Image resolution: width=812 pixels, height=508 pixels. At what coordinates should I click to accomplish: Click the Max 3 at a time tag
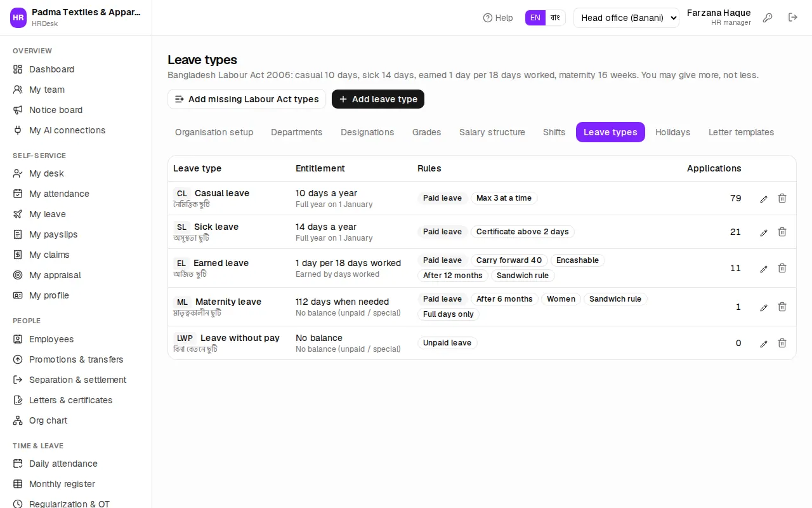[x=504, y=198]
